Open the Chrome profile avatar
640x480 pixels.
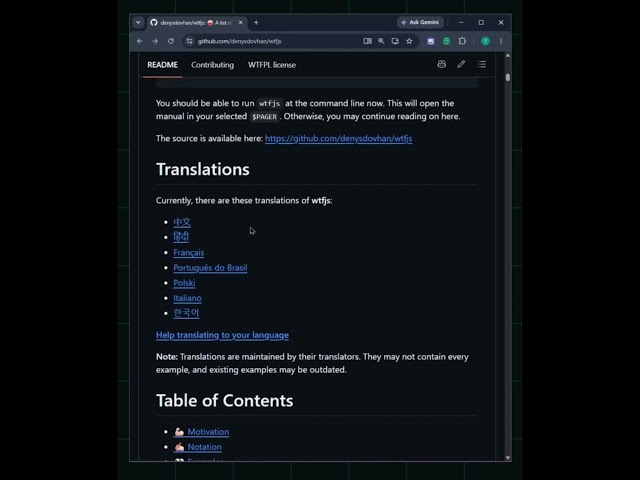[485, 41]
